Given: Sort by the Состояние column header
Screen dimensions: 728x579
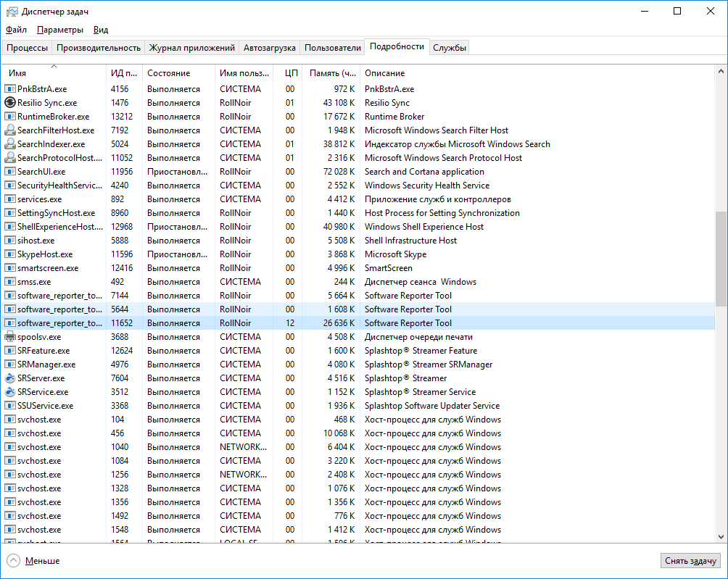Looking at the screenshot, I should (x=178, y=73).
